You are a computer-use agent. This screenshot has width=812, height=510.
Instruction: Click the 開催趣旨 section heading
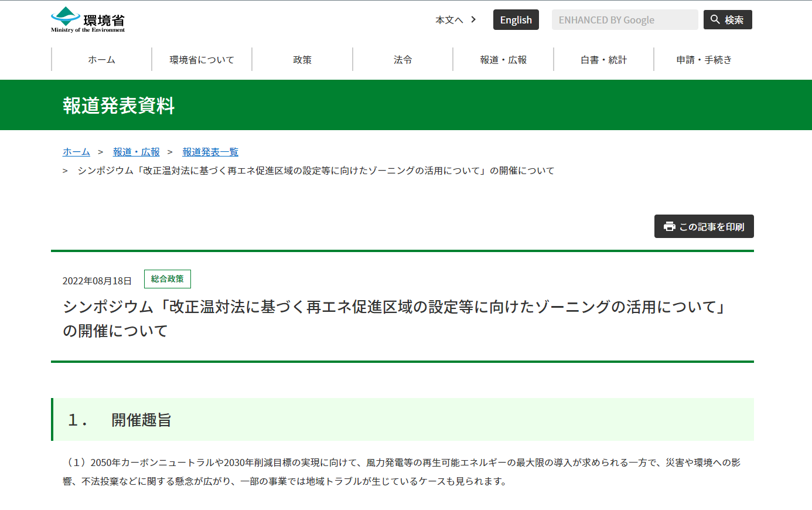(x=141, y=420)
